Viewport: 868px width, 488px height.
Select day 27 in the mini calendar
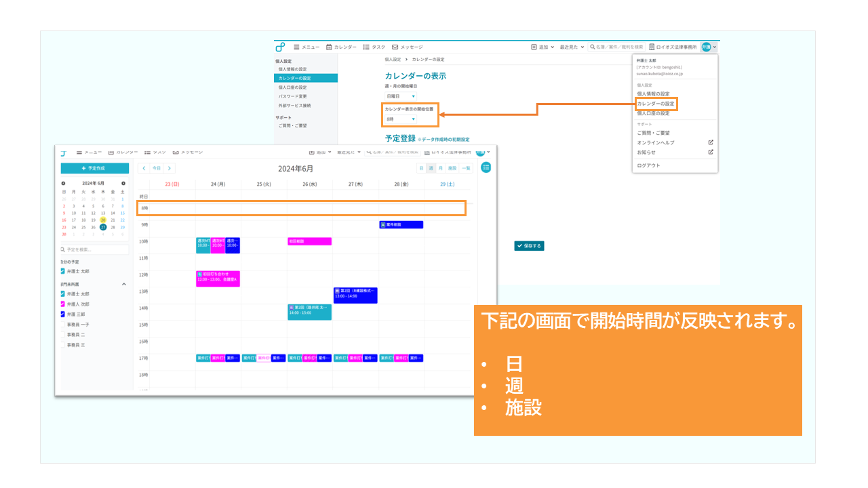pyautogui.click(x=103, y=227)
